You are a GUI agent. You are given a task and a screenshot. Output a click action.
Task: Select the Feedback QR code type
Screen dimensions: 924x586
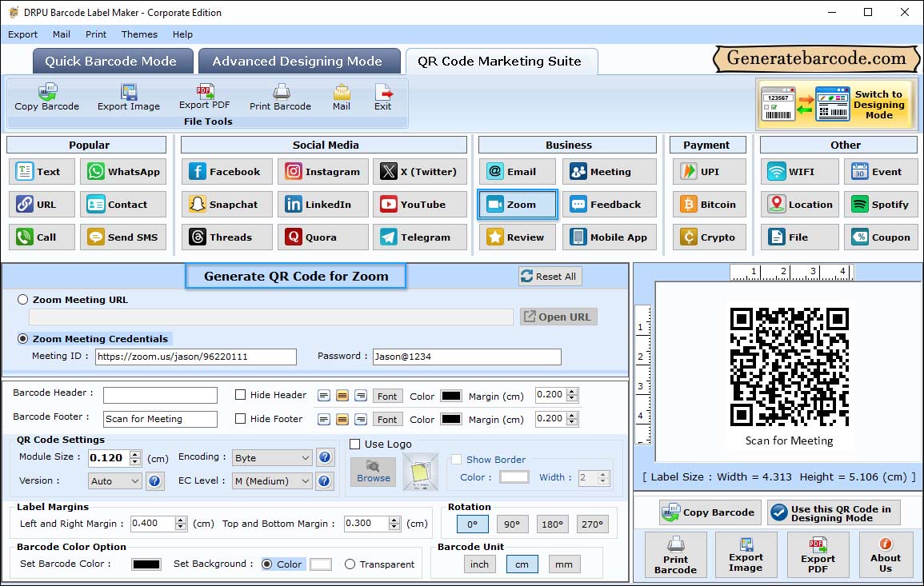(610, 205)
